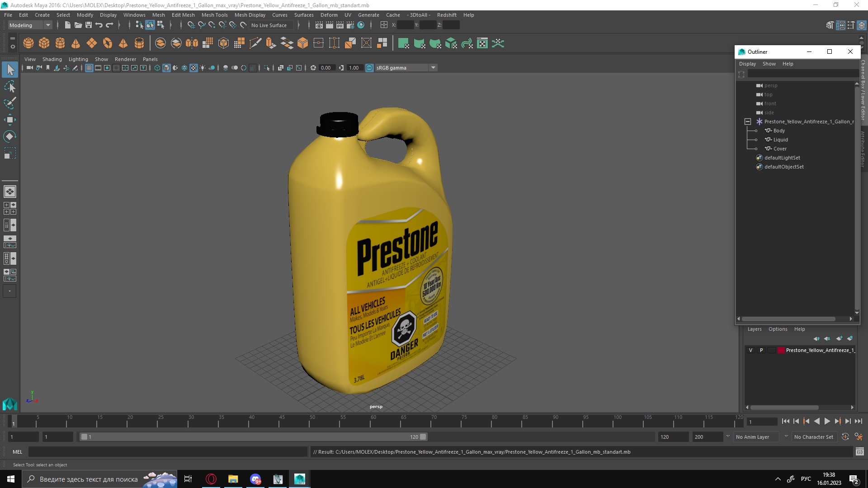This screenshot has height=488, width=868.
Task: Click the red layer color swatch
Action: 781,350
